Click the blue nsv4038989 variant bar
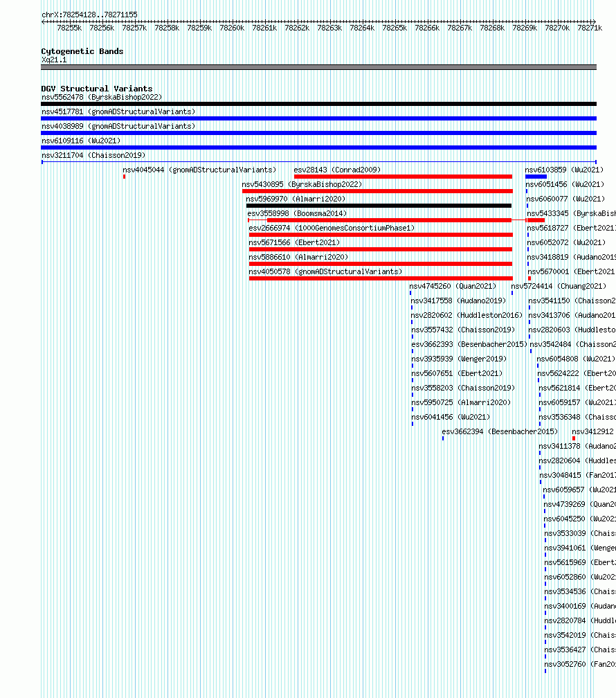616x698 pixels. tap(318, 133)
